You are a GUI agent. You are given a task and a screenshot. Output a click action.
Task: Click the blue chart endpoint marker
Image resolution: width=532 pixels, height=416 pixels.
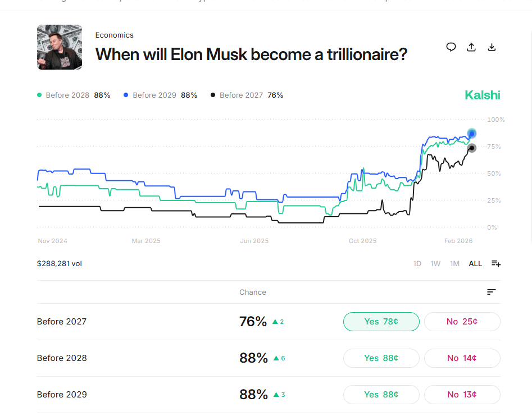472,133
